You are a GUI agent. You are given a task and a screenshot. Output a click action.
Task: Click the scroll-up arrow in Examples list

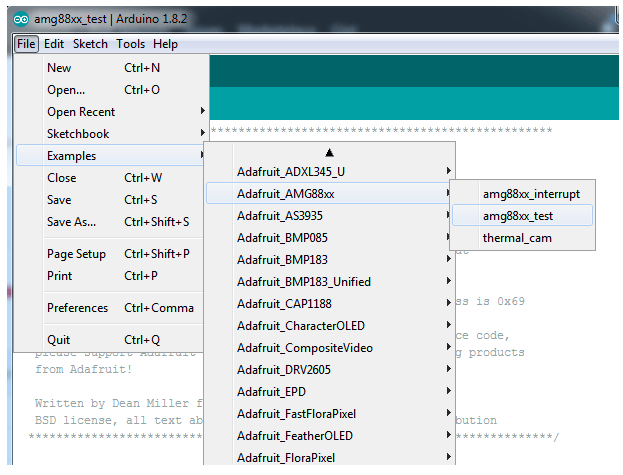(x=329, y=153)
